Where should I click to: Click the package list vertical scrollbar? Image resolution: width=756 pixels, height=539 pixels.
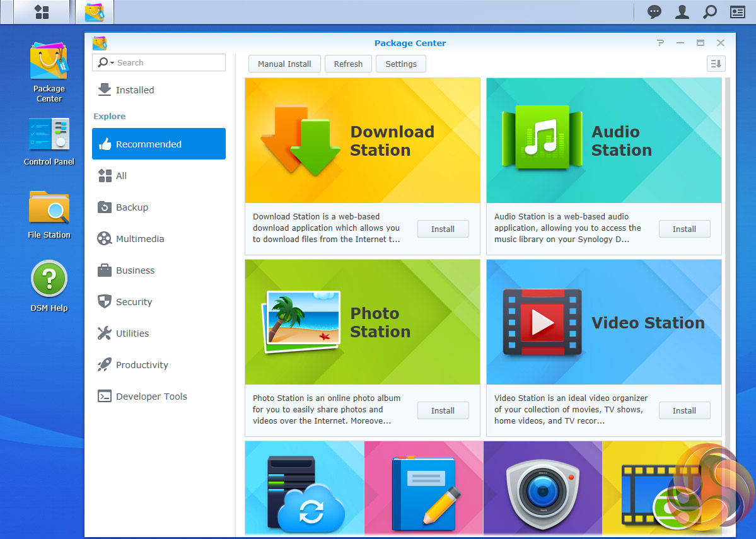[x=727, y=252]
